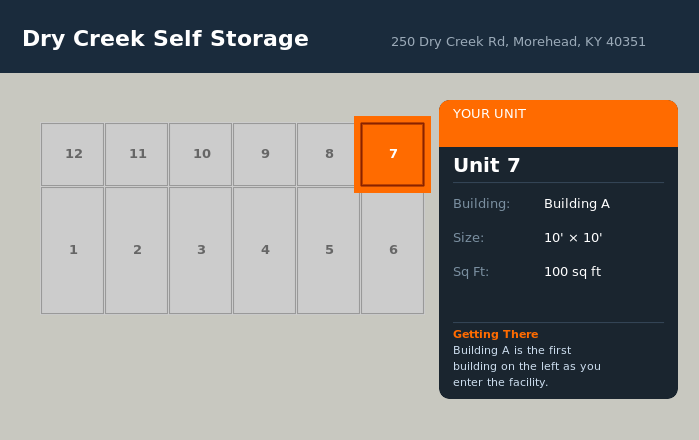Select large unit 1 on map
Viewport: 699px width, 440px height.
click(73, 250)
